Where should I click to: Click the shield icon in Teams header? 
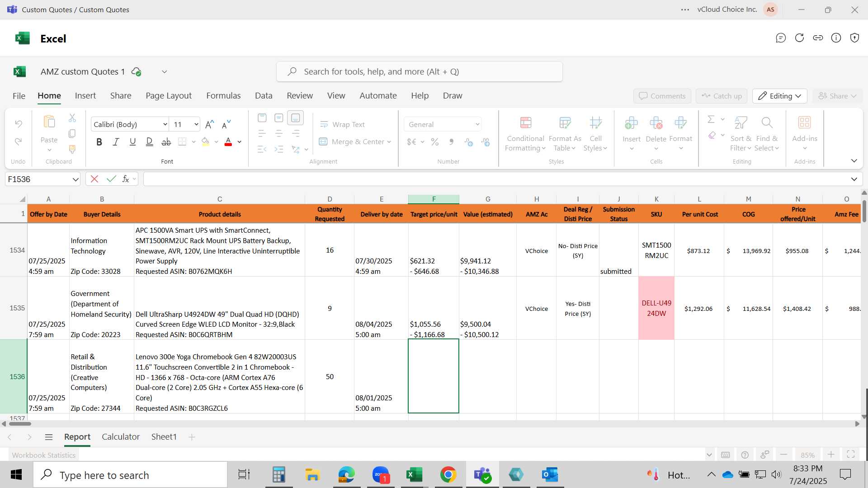(x=854, y=38)
